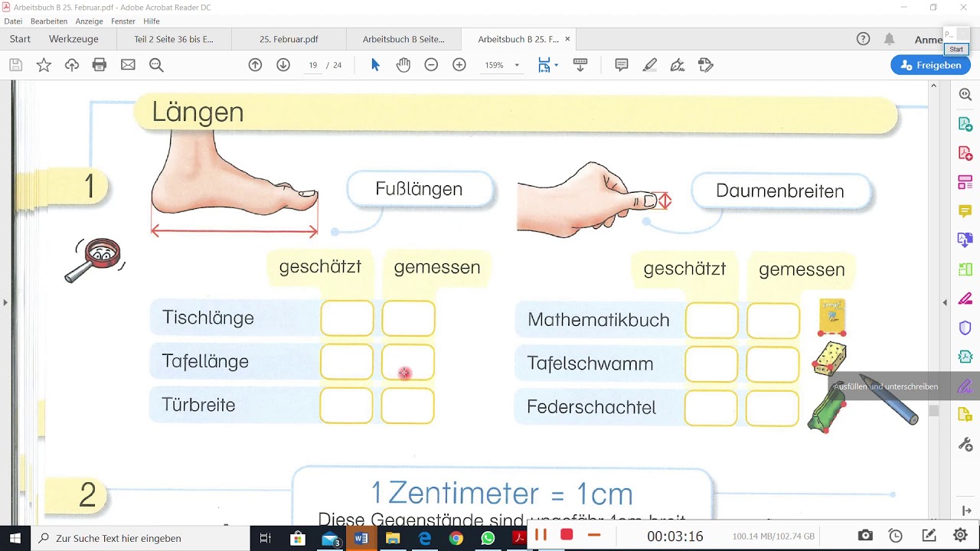
Task: Click the bookmark star icon in toolbar
Action: (x=44, y=65)
